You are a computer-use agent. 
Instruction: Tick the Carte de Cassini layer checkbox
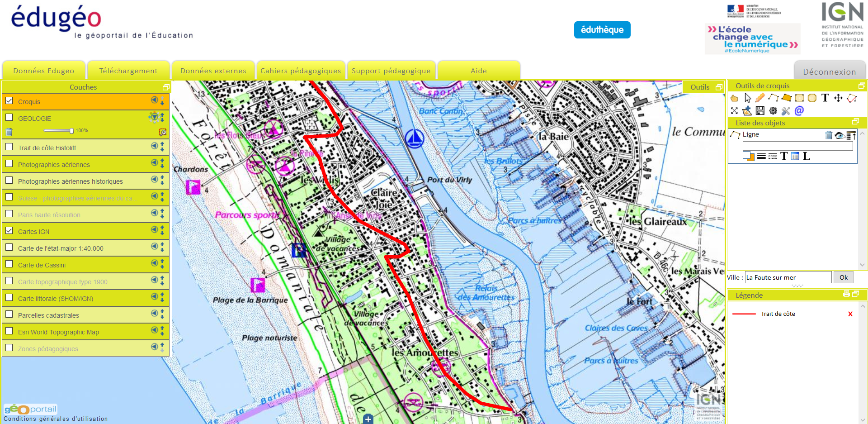[x=9, y=264]
